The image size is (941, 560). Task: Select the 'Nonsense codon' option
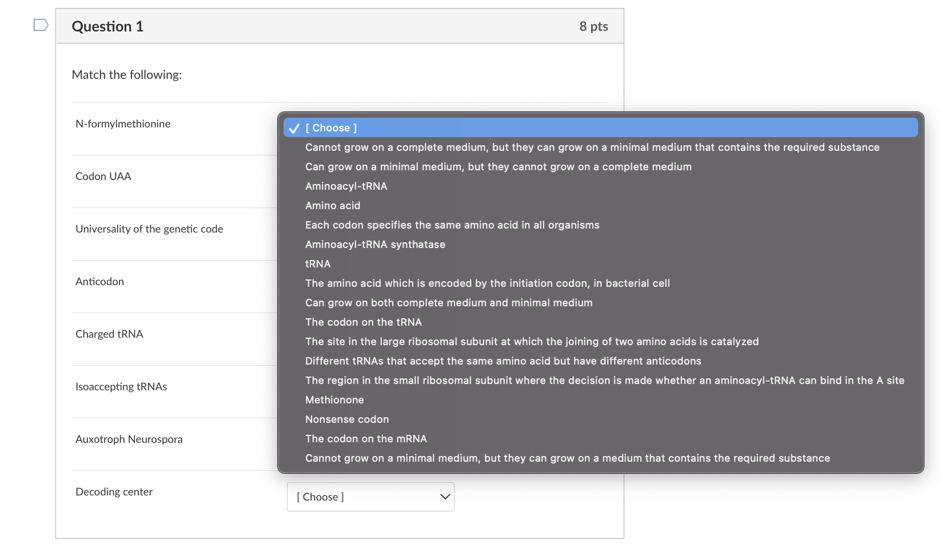tap(600, 419)
